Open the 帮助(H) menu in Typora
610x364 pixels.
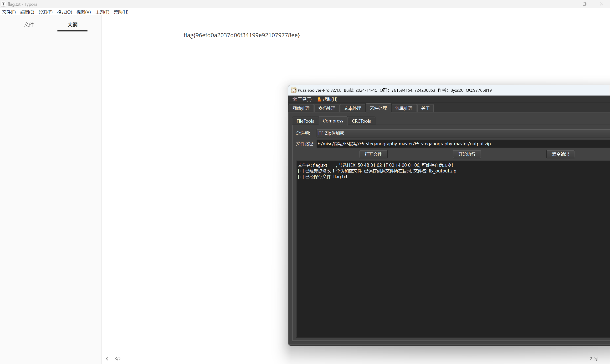[x=121, y=12]
